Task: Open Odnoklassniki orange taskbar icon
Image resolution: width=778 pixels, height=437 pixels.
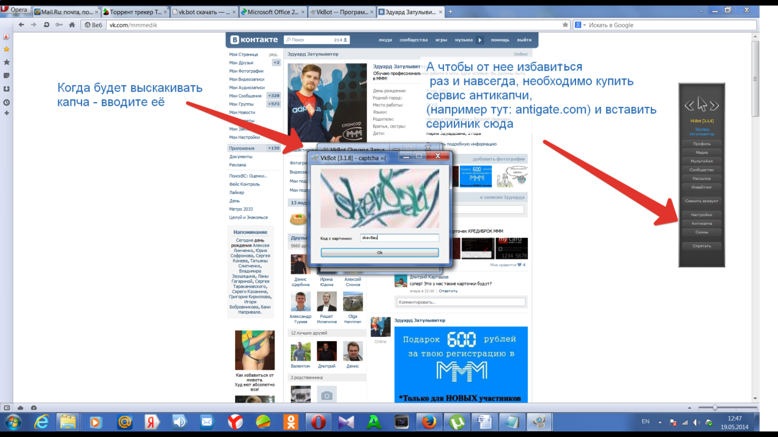Action: click(x=291, y=423)
